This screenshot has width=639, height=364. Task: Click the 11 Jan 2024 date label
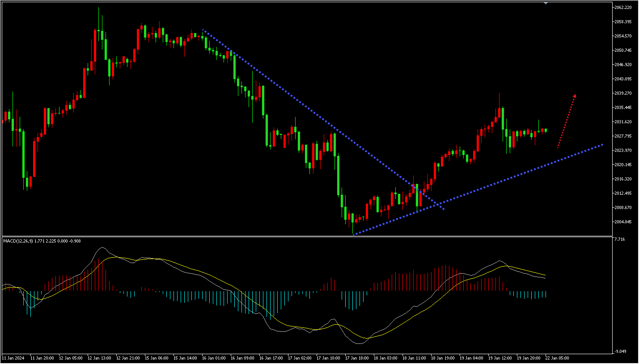click(12, 358)
